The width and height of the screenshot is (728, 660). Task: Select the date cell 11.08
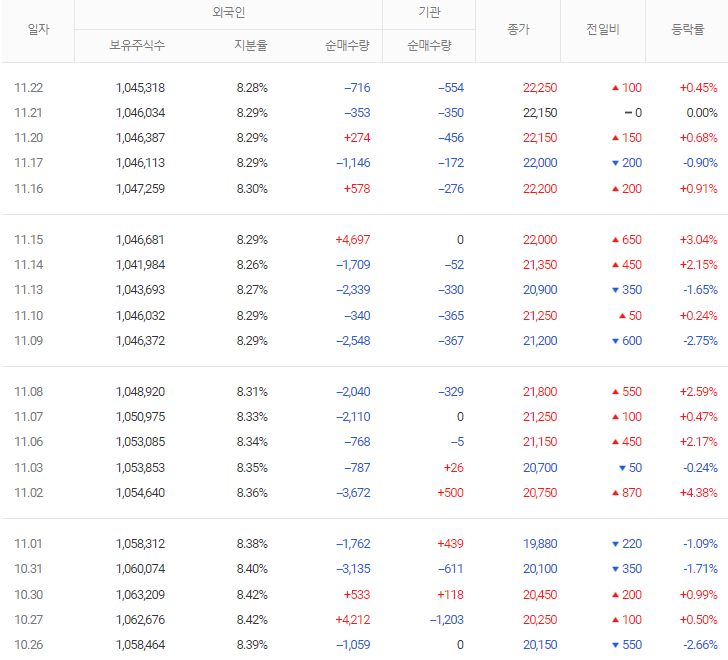[29, 392]
